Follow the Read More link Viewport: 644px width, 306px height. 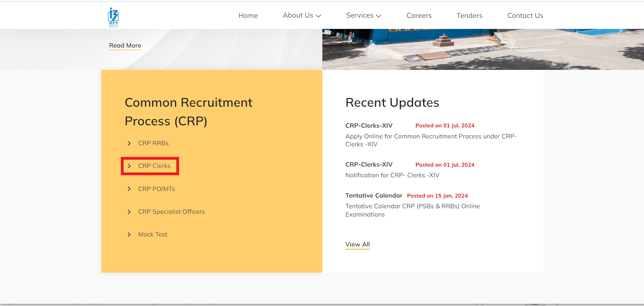(x=125, y=45)
